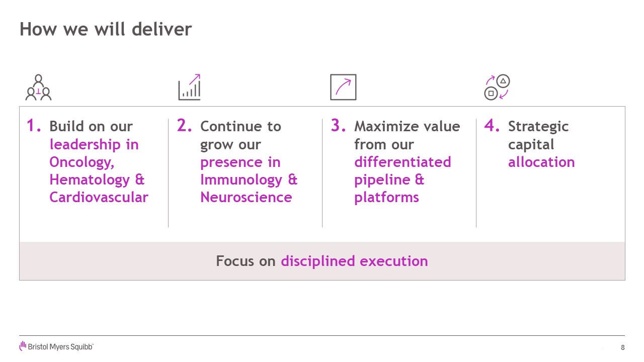644x362 pixels.
Task: Select the Bristol Myers Squibb company name
Action: pyautogui.click(x=60, y=347)
